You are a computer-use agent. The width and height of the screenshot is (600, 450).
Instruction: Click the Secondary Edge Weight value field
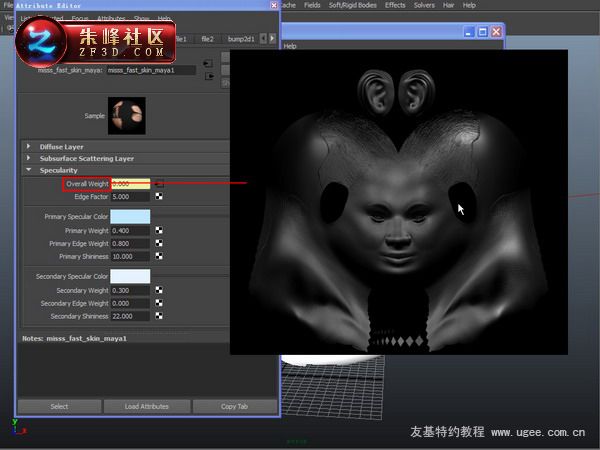(x=130, y=303)
